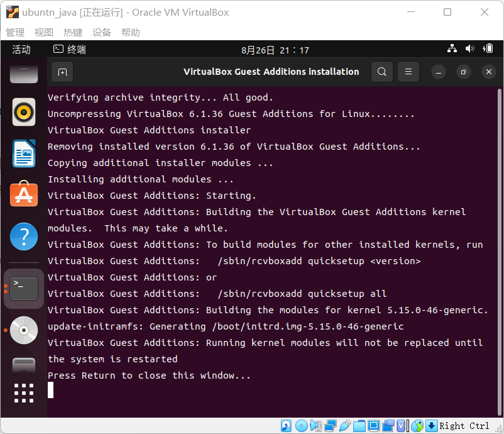Select the Terminal icon in the dock
This screenshot has width=504, height=434.
[x=24, y=289]
